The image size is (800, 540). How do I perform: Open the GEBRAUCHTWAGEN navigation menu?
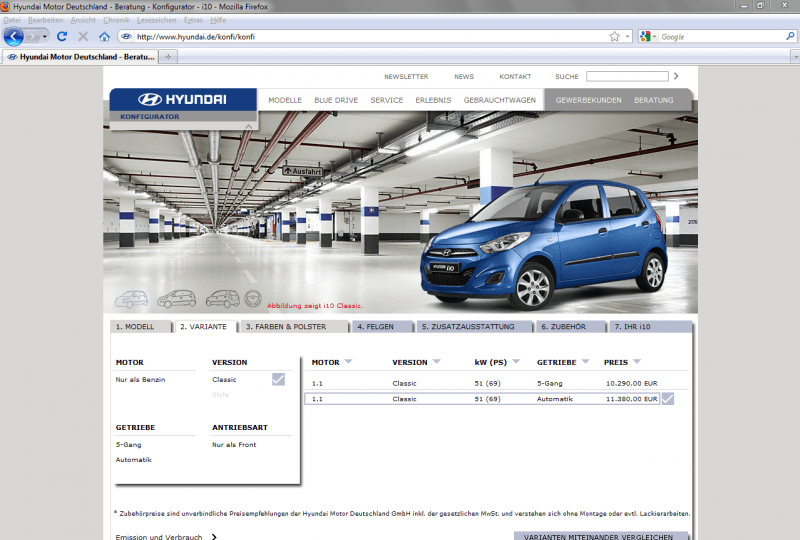click(x=499, y=100)
